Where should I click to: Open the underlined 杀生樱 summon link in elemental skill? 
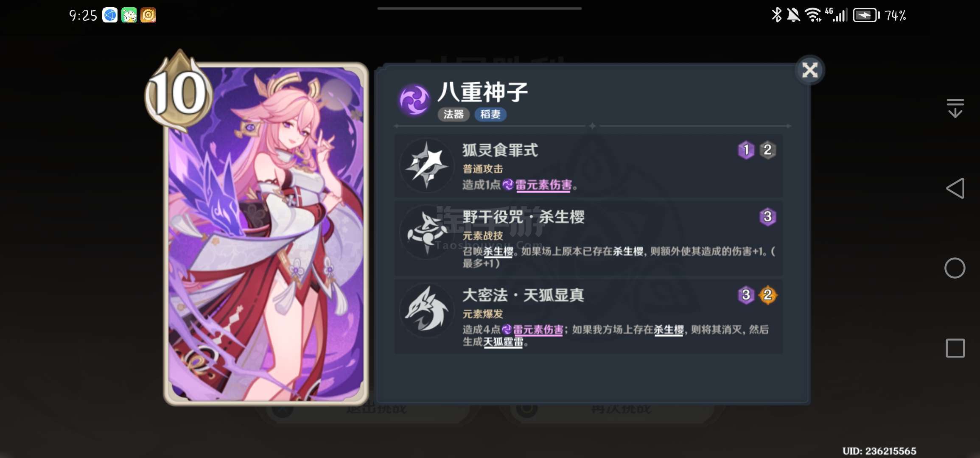coord(498,251)
